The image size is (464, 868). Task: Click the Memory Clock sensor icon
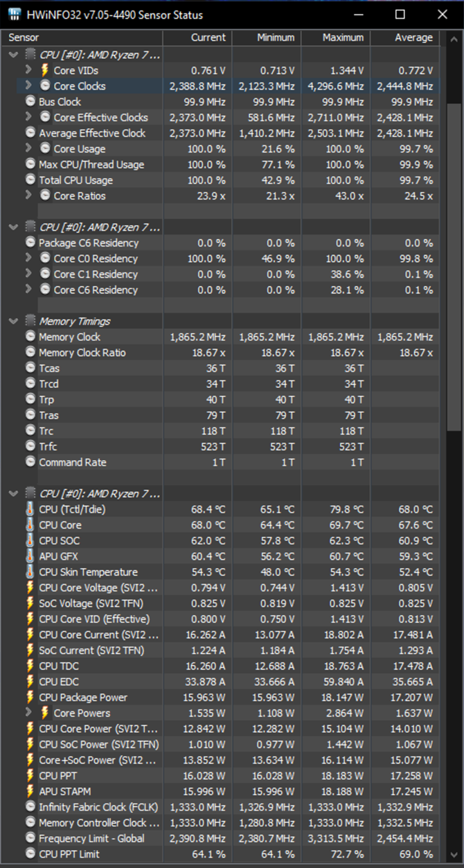point(30,337)
